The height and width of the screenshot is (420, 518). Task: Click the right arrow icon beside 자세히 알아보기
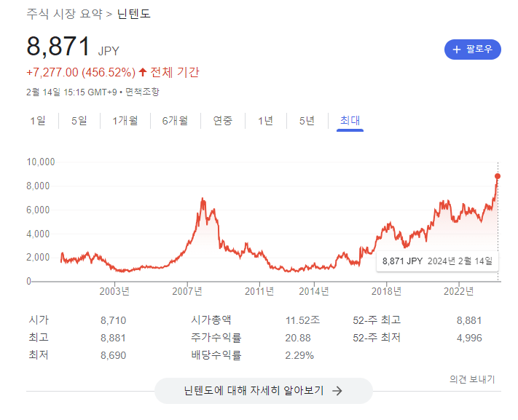click(337, 390)
